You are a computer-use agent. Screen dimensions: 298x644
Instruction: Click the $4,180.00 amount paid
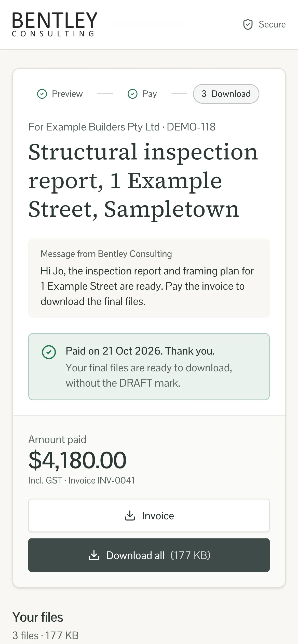77,460
